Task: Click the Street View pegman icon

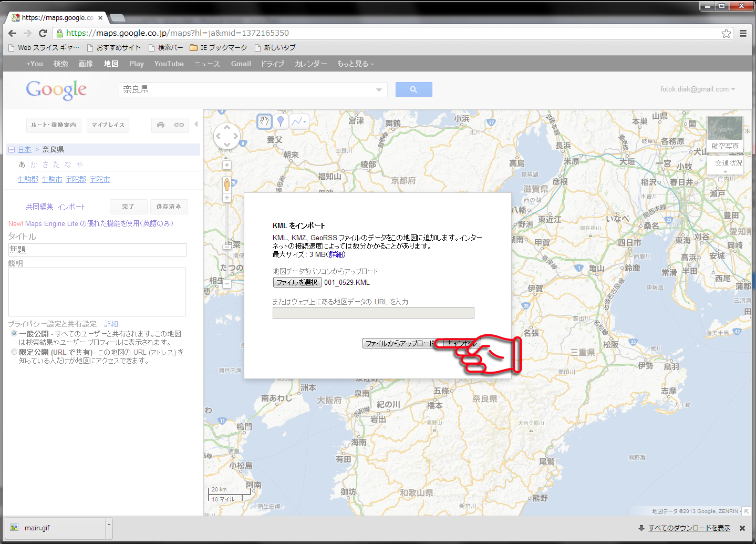Action: click(x=227, y=184)
